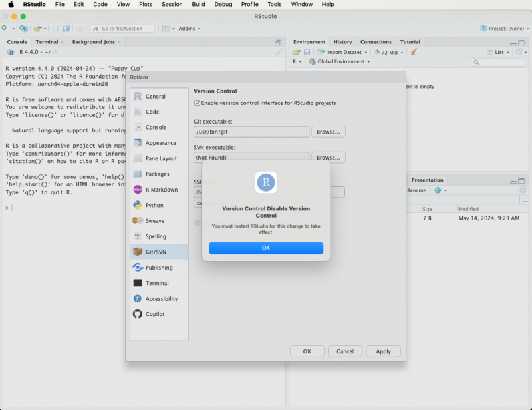Open the Apple menu
The width and height of the screenshot is (532, 410).
click(11, 5)
